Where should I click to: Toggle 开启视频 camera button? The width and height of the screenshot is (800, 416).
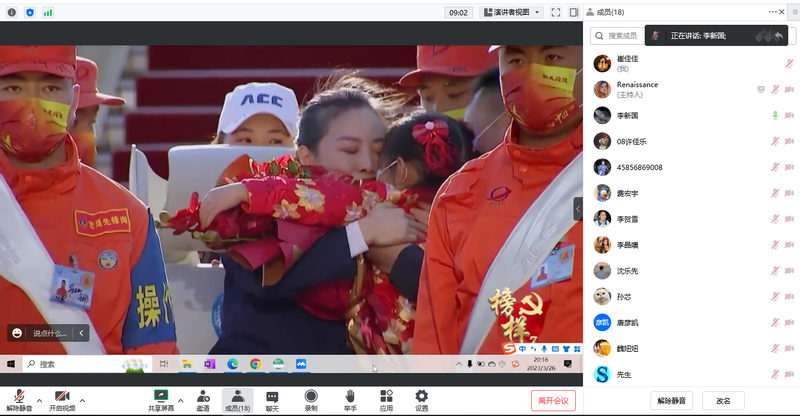[x=62, y=400]
